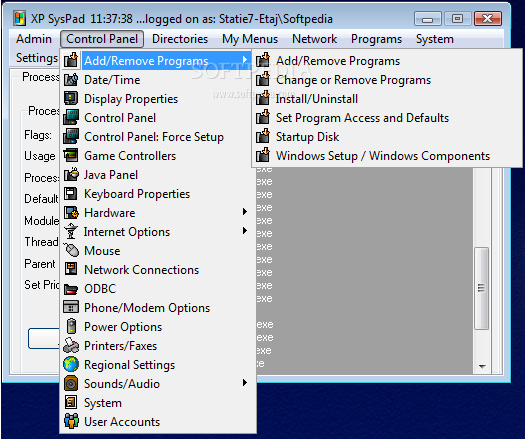Click the Add/Remove Programs icon in Control Panel menu

click(71, 60)
